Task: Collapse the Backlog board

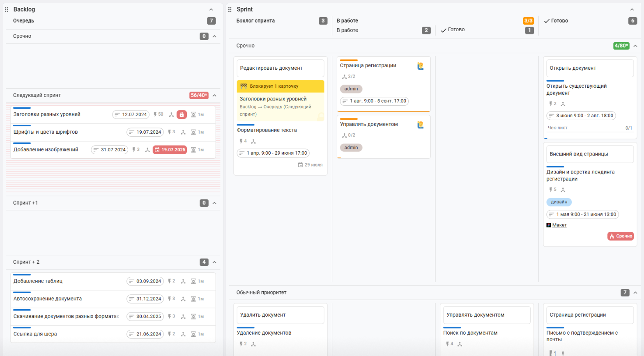Action: coord(211,9)
